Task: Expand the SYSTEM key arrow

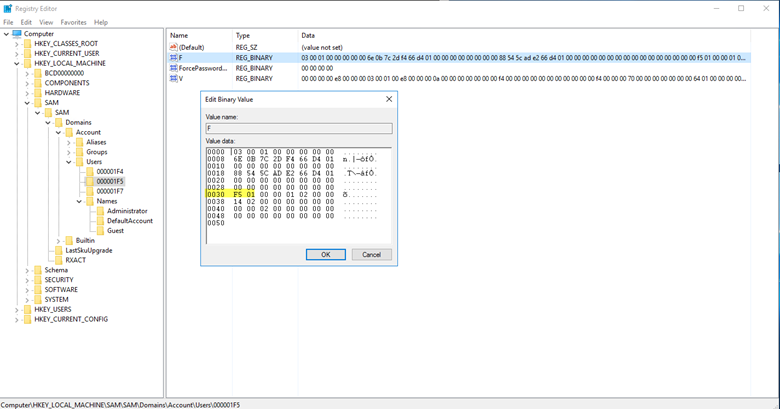Action: (27, 300)
